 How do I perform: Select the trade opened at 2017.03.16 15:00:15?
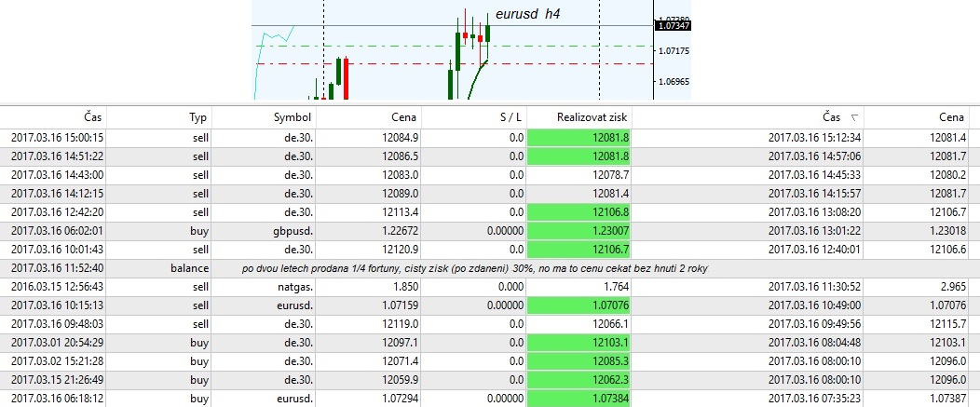(490, 138)
